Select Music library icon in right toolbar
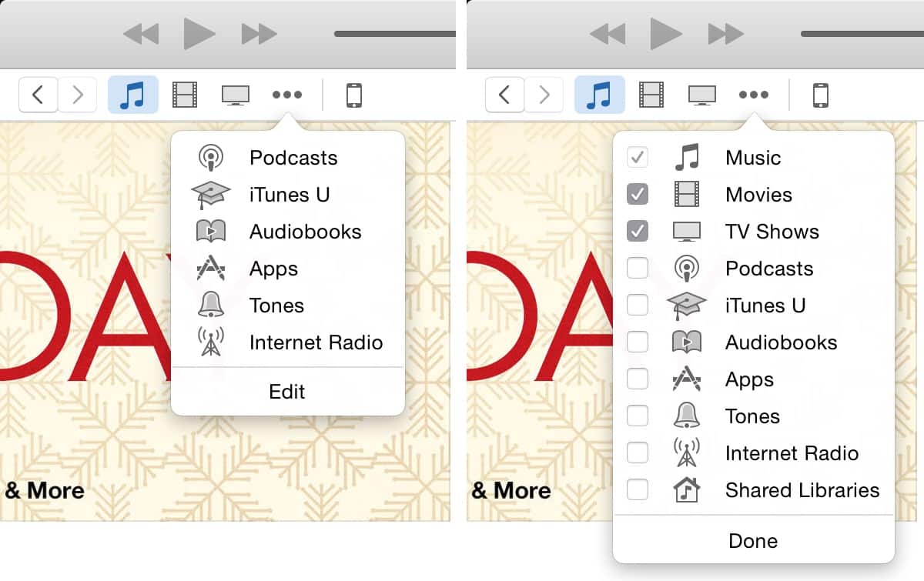924x581 pixels. [600, 95]
